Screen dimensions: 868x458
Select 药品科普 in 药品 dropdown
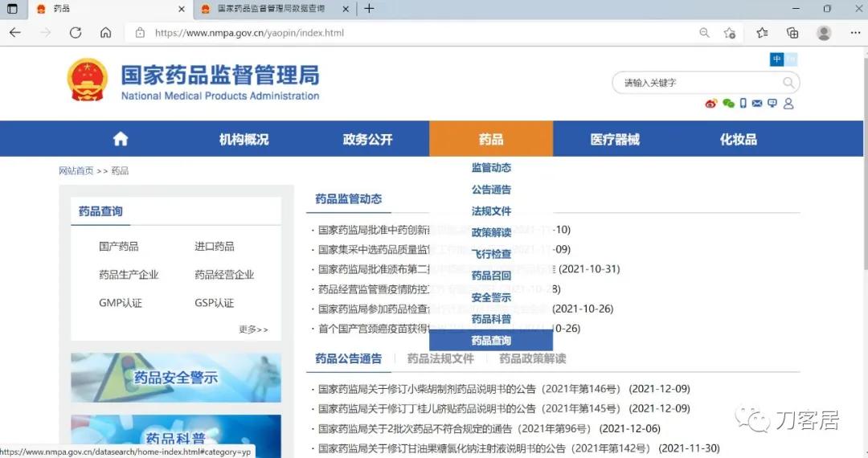[x=491, y=319]
